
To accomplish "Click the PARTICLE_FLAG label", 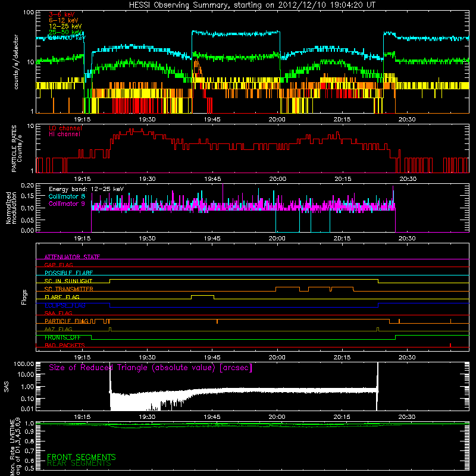I will click(x=67, y=321).
